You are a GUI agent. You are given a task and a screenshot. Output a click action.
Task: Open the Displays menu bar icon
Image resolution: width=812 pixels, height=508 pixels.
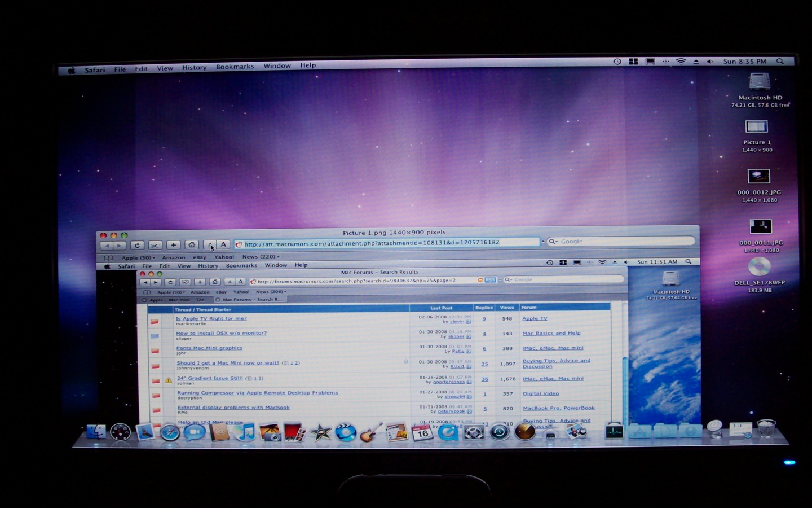pyautogui.click(x=650, y=62)
